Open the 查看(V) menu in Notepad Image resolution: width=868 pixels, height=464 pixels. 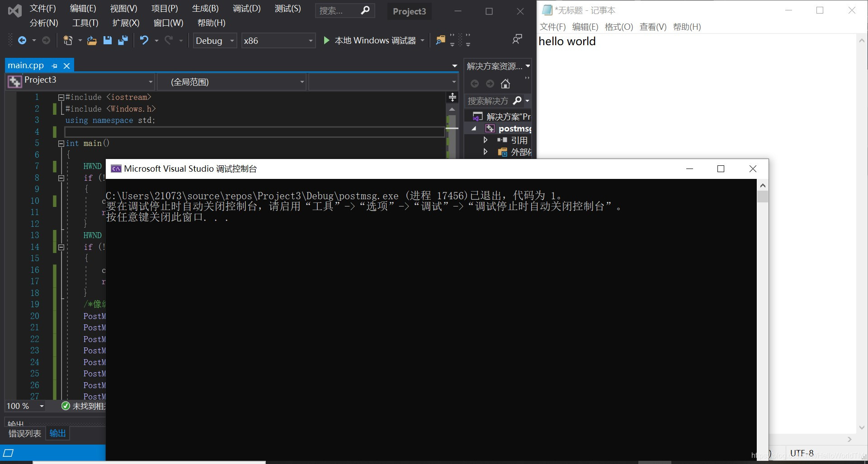653,27
